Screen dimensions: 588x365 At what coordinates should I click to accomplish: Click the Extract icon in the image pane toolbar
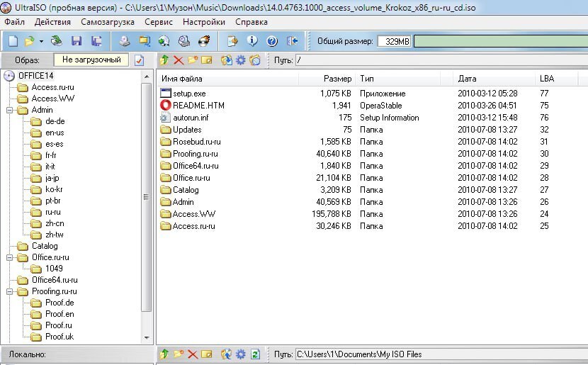pos(227,60)
